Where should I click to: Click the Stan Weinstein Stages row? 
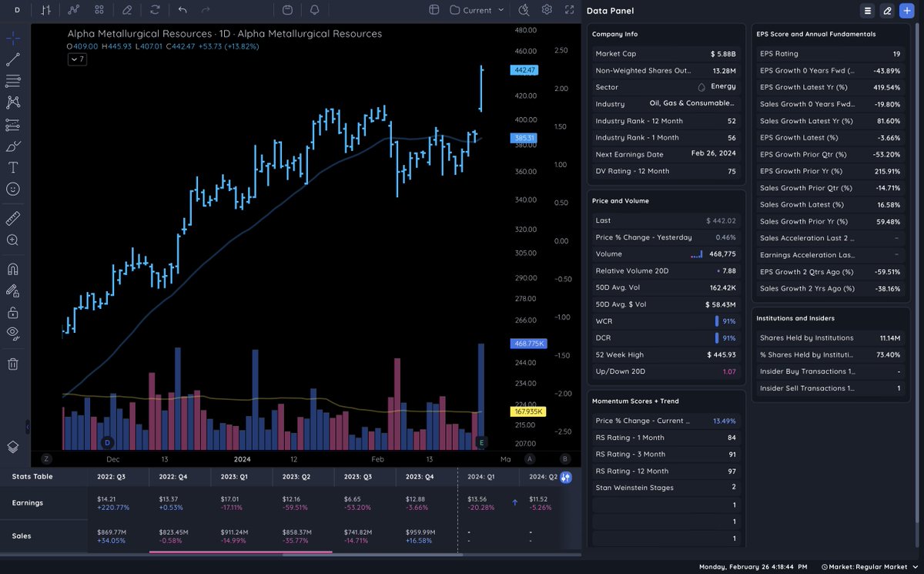click(666, 488)
